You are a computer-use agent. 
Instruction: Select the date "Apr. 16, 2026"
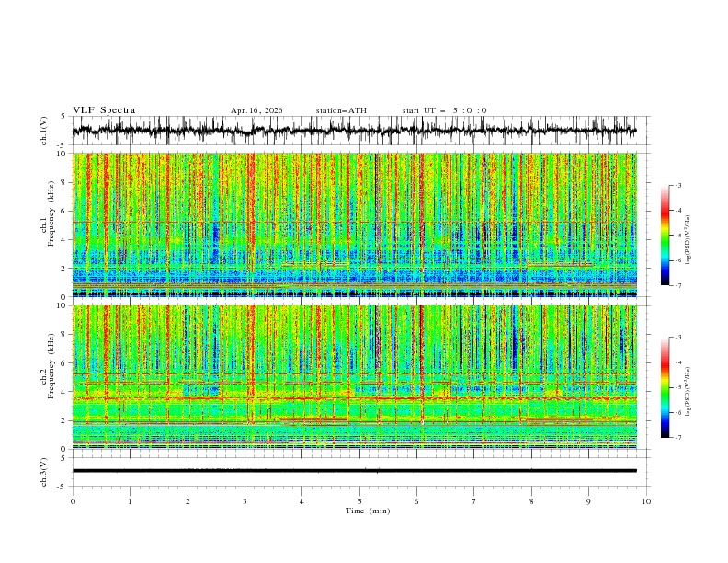256,110
